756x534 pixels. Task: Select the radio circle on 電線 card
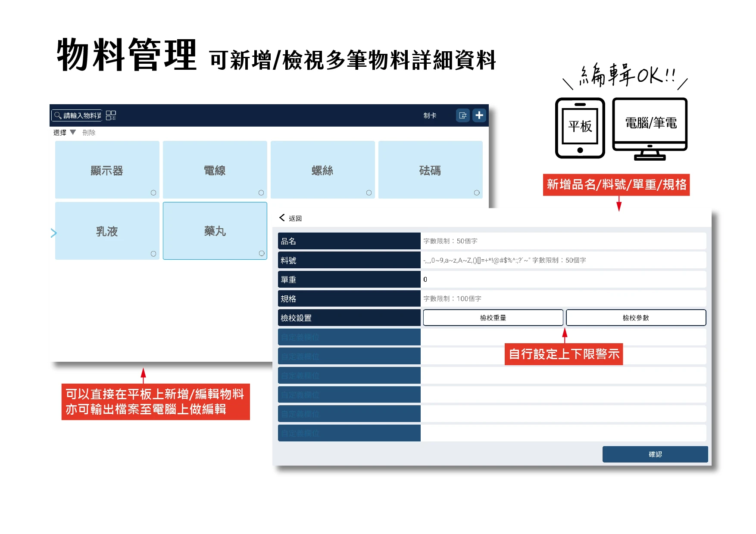[261, 193]
